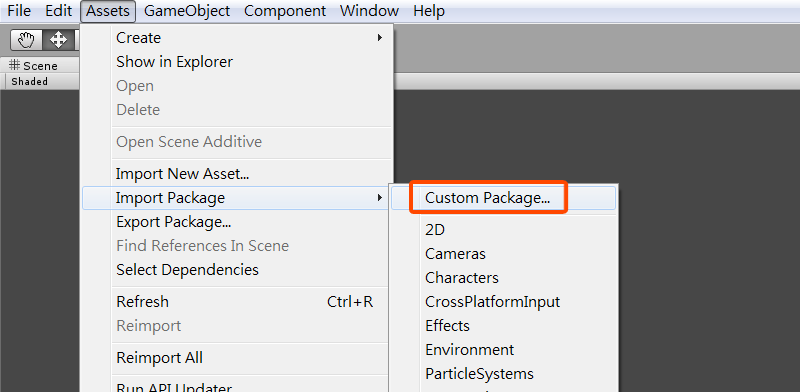800x392 pixels.
Task: Select the Hand tool icon
Action: 27,39
